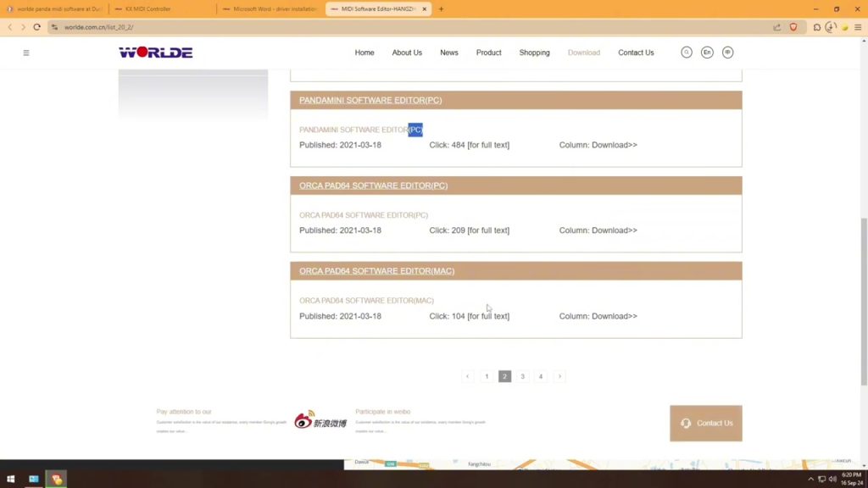Image resolution: width=868 pixels, height=488 pixels.
Task: Click the map strip under the footer
Action: [x=604, y=464]
